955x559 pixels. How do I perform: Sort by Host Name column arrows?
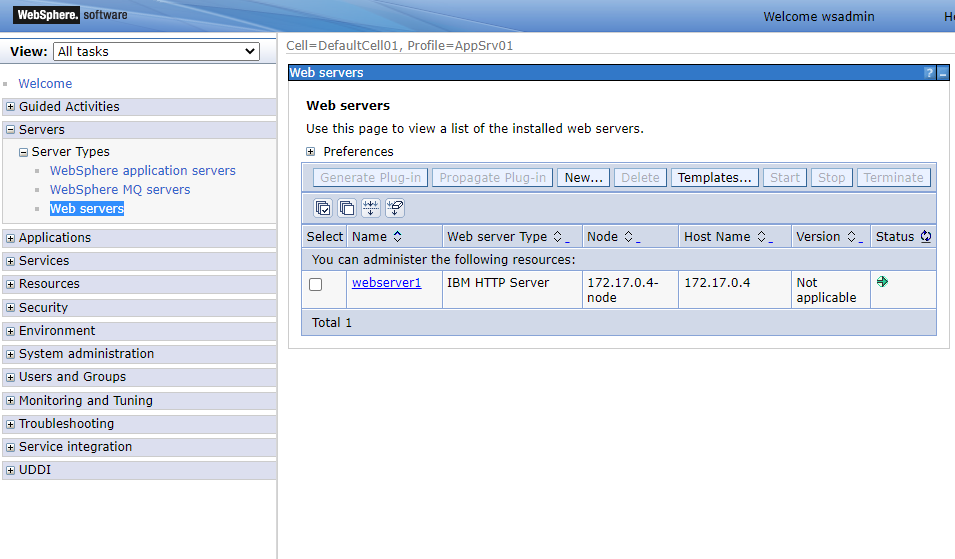tap(761, 237)
